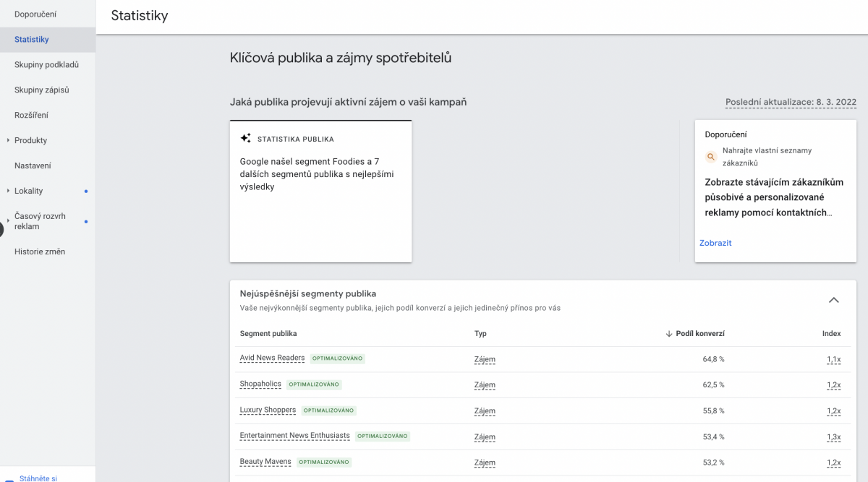The height and width of the screenshot is (482, 868).
Task: Select the Luxury Shoppers segment
Action: pyautogui.click(x=268, y=410)
